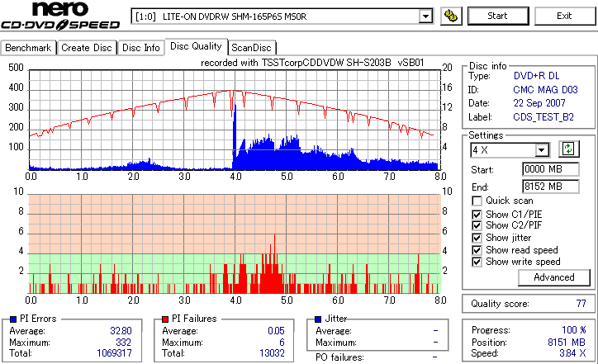Screen dimensions: 598x364
Task: Click the green refresh icon beside speed
Action: (568, 149)
